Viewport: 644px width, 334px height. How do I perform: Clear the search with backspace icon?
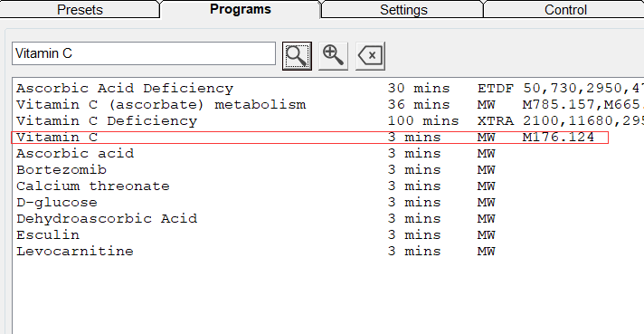[x=370, y=56]
